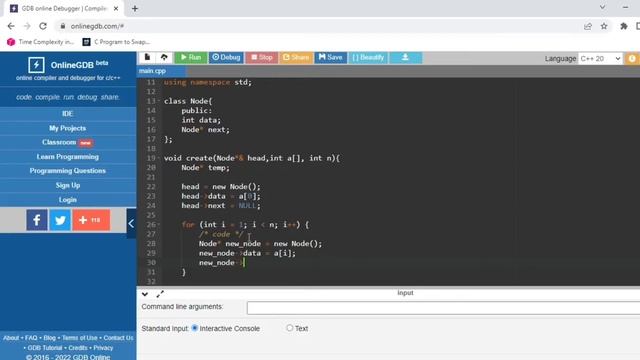Open Contact Us footer link

pos(118,338)
